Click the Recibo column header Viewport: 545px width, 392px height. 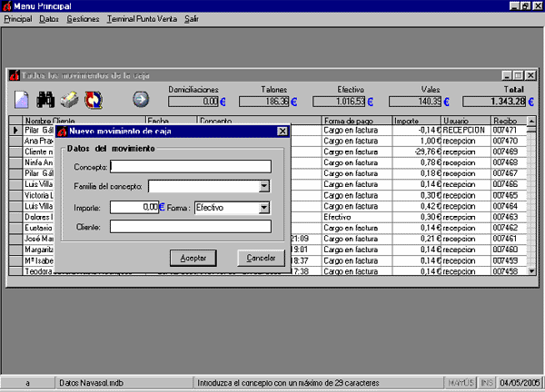[x=505, y=121]
